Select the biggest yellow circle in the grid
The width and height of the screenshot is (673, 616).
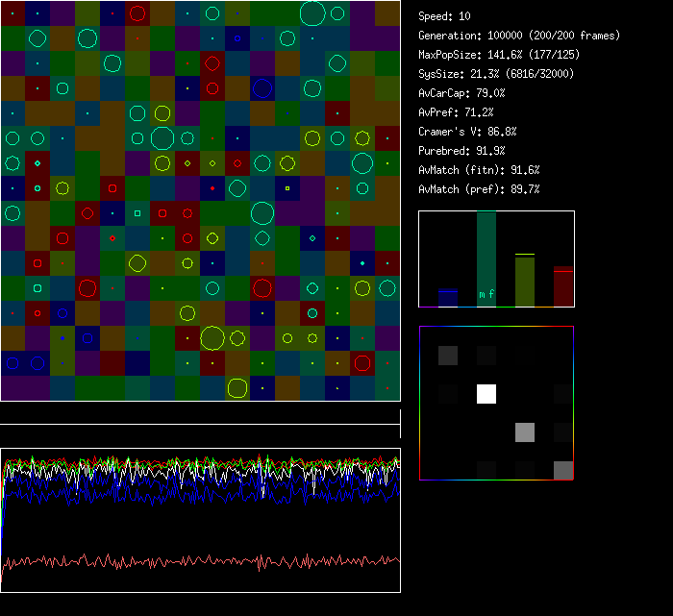(x=212, y=337)
